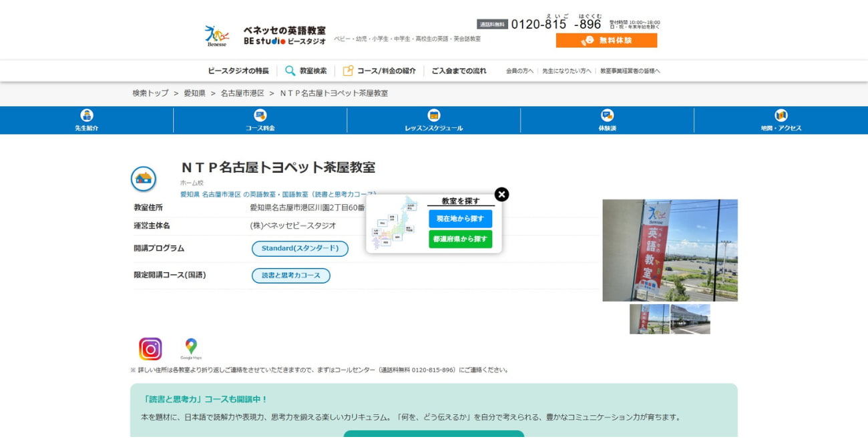Click the 教室検索 magnifier search icon
Image resolution: width=868 pixels, height=447 pixels.
pyautogui.click(x=289, y=70)
